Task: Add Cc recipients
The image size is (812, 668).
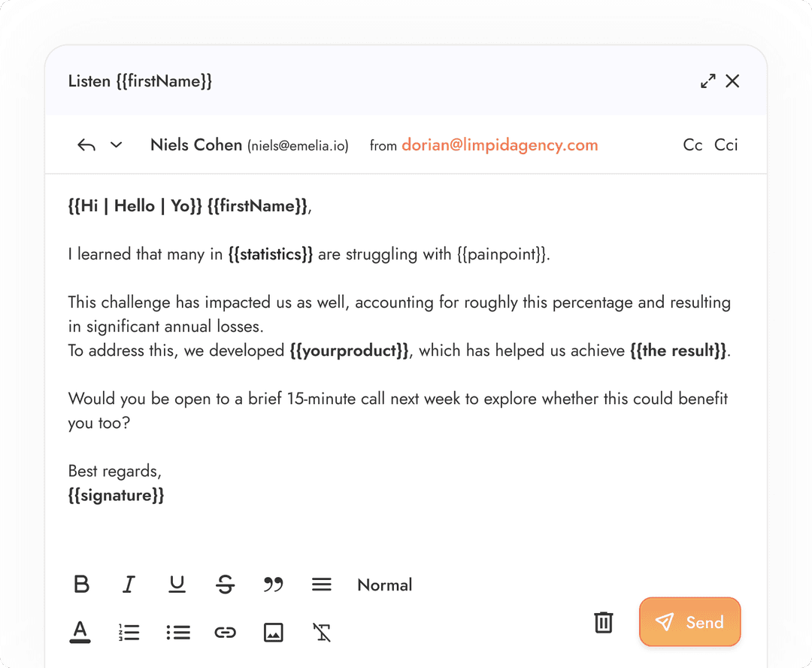Action: pos(692,144)
